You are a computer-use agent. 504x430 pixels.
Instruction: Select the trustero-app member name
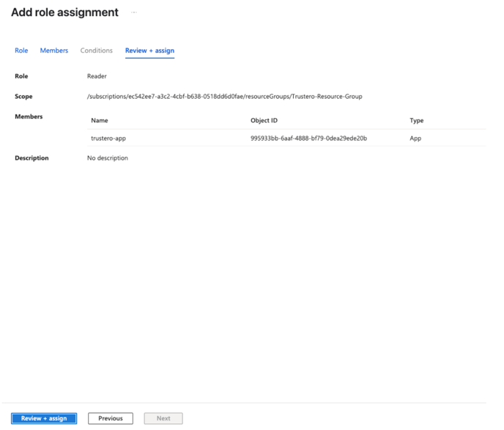[108, 138]
